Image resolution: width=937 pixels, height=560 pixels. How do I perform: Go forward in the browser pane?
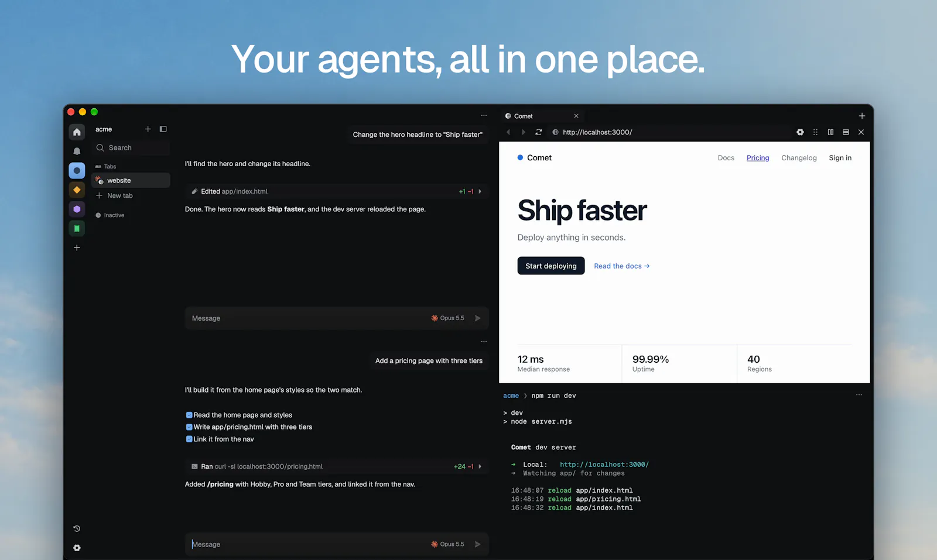(x=524, y=132)
